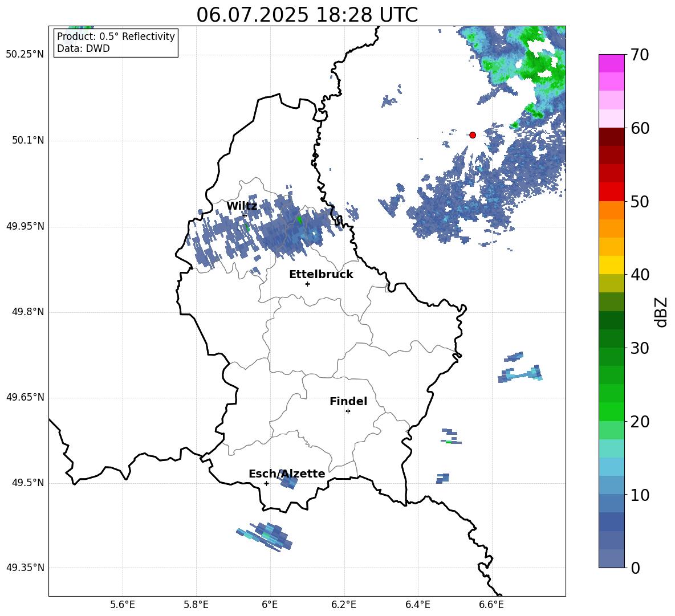Click the Product: 0.5° Reflectivity text
Viewport: 675px width, 616px height.
tap(116, 36)
